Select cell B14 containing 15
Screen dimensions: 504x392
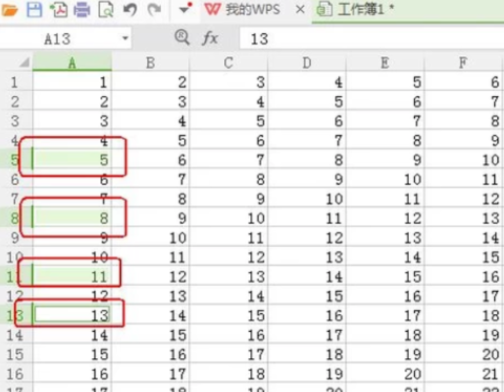[150, 335]
